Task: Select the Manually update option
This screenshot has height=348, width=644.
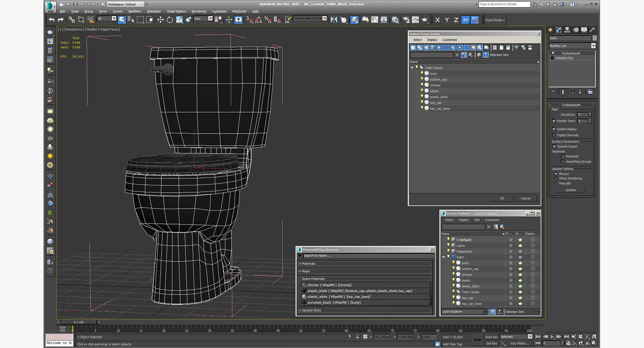Action: pyautogui.click(x=556, y=183)
